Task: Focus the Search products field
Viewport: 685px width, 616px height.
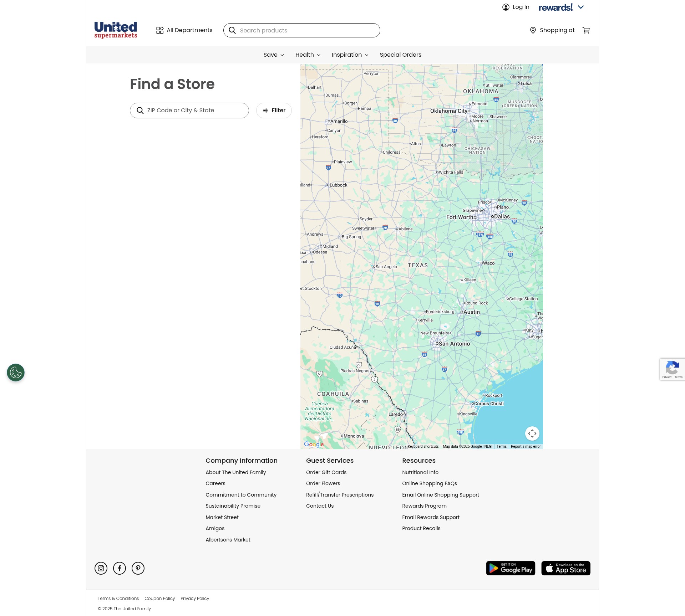Action: point(302,30)
